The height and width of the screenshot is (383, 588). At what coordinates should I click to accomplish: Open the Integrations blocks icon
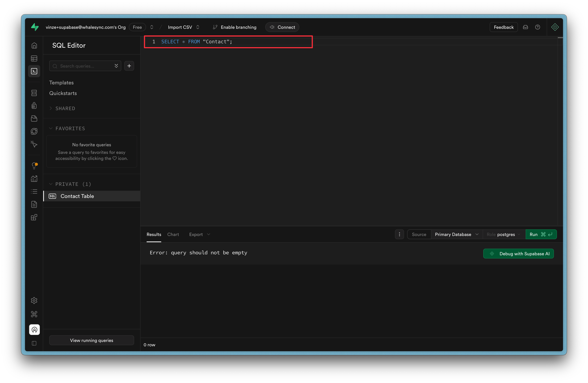pyautogui.click(x=34, y=217)
